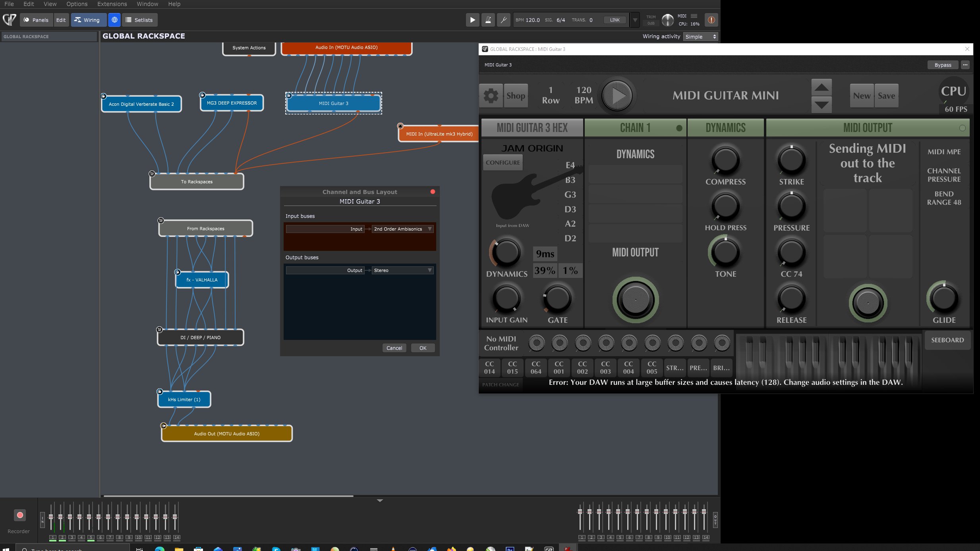
Task: Click the globe icon for the global rackspace
Action: pos(114,20)
